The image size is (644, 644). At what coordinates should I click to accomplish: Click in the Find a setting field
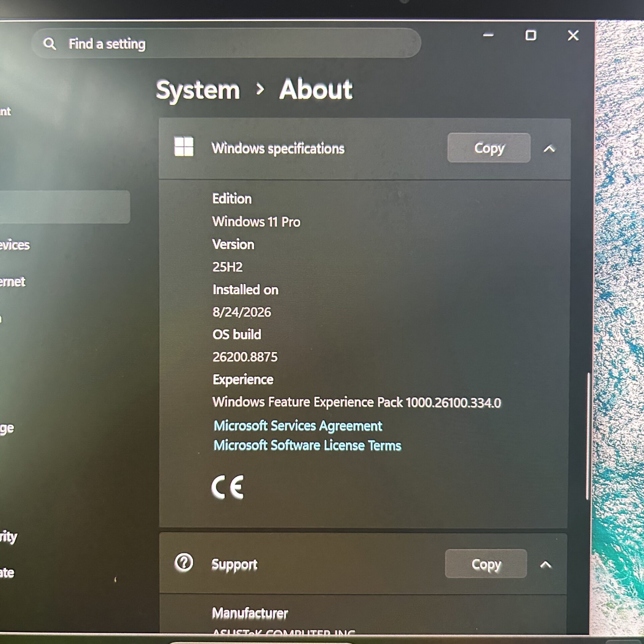226,44
